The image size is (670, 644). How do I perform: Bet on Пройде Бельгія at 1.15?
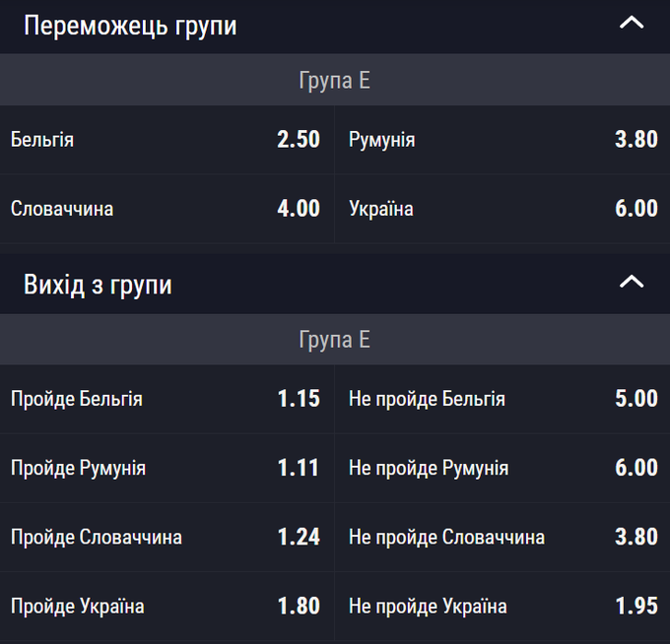167,399
